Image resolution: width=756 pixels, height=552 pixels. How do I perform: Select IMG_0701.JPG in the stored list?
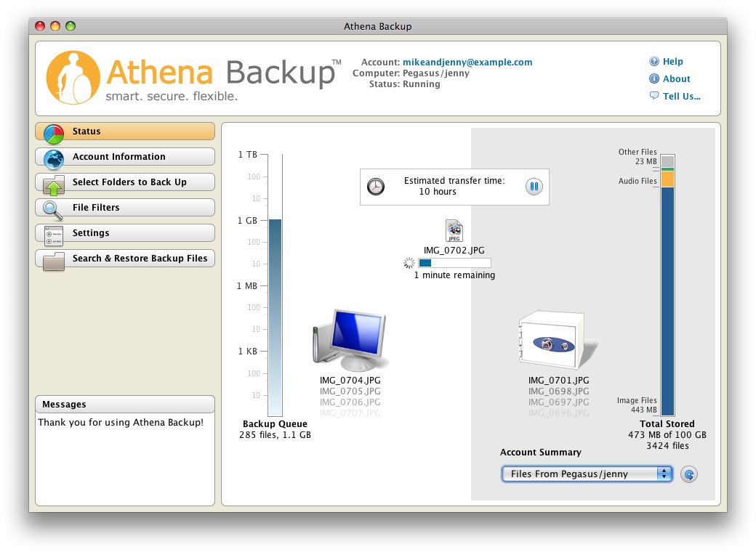tap(559, 381)
